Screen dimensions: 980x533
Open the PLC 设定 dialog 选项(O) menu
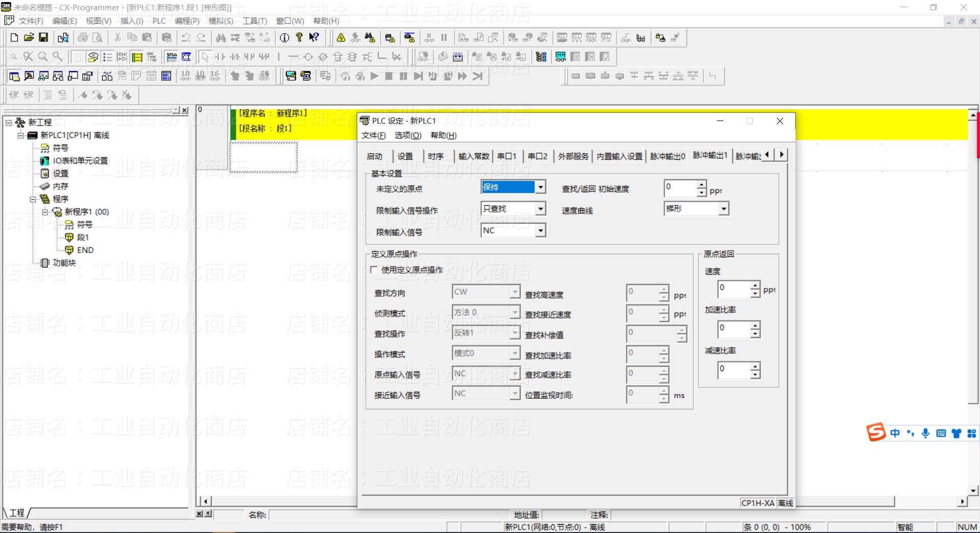coord(407,135)
